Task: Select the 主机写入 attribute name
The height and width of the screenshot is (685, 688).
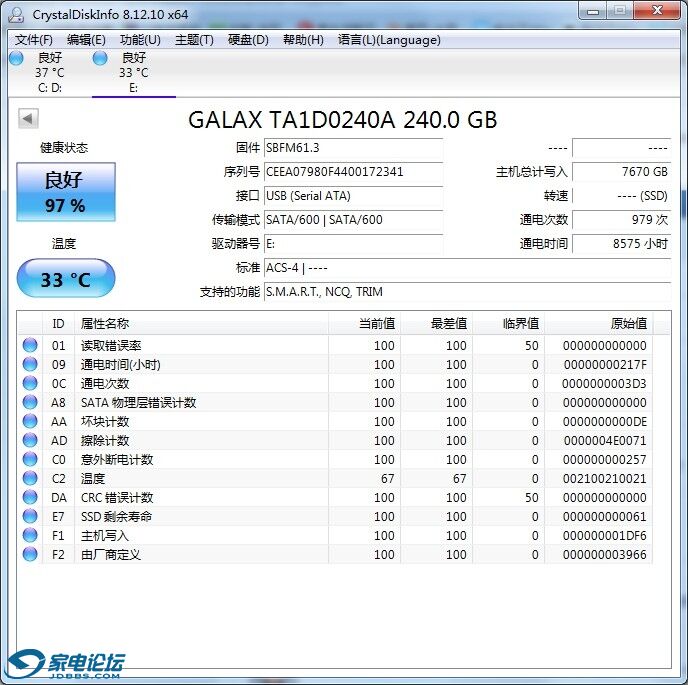Action: click(104, 536)
